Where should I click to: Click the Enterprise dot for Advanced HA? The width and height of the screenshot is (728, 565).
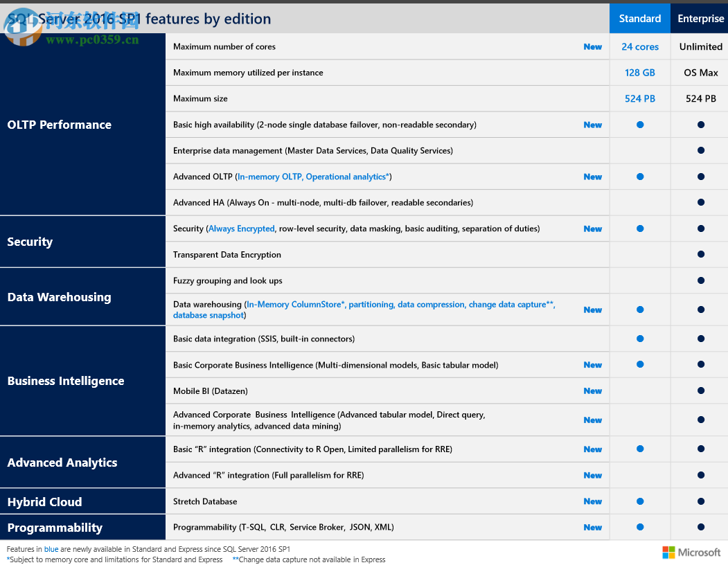pos(701,203)
